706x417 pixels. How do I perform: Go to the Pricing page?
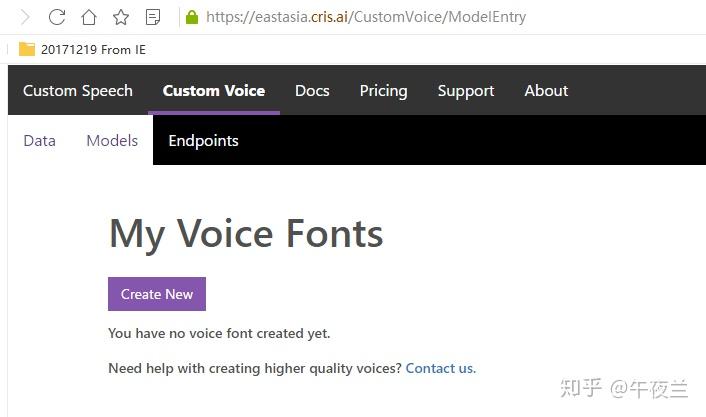pos(383,91)
